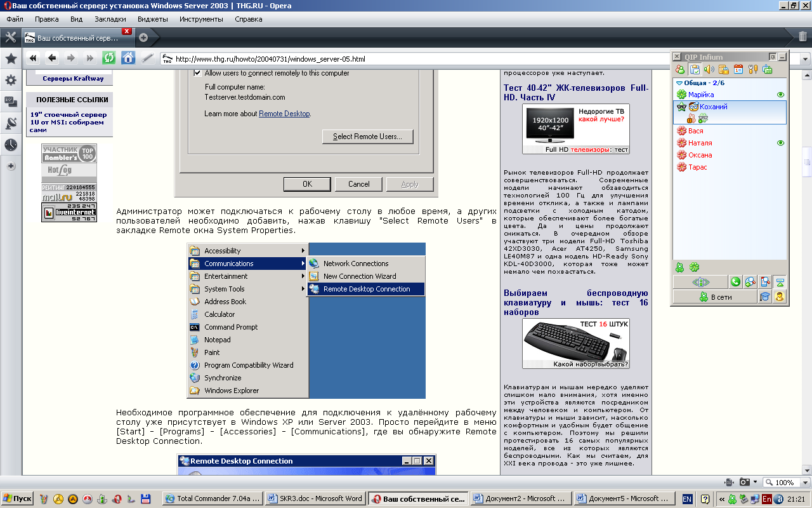The width and height of the screenshot is (812, 508).
Task: Click the fast forward button
Action: pos(90,58)
